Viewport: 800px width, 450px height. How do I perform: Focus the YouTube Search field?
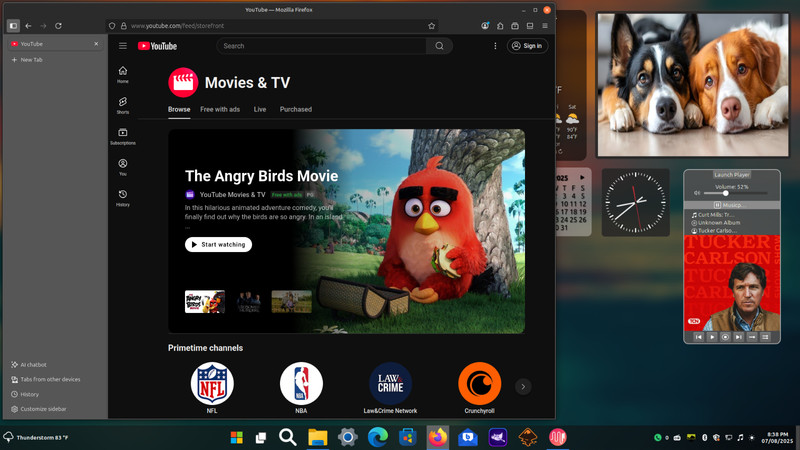click(x=321, y=46)
